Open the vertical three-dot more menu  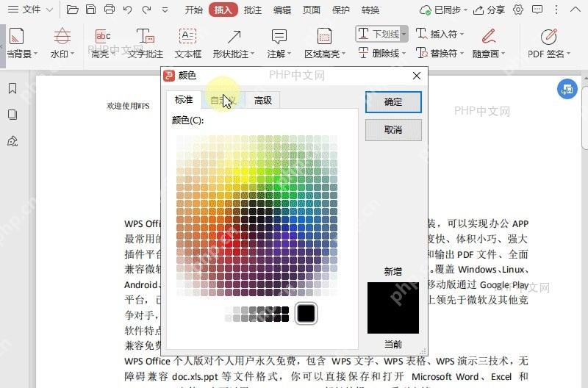(x=556, y=10)
